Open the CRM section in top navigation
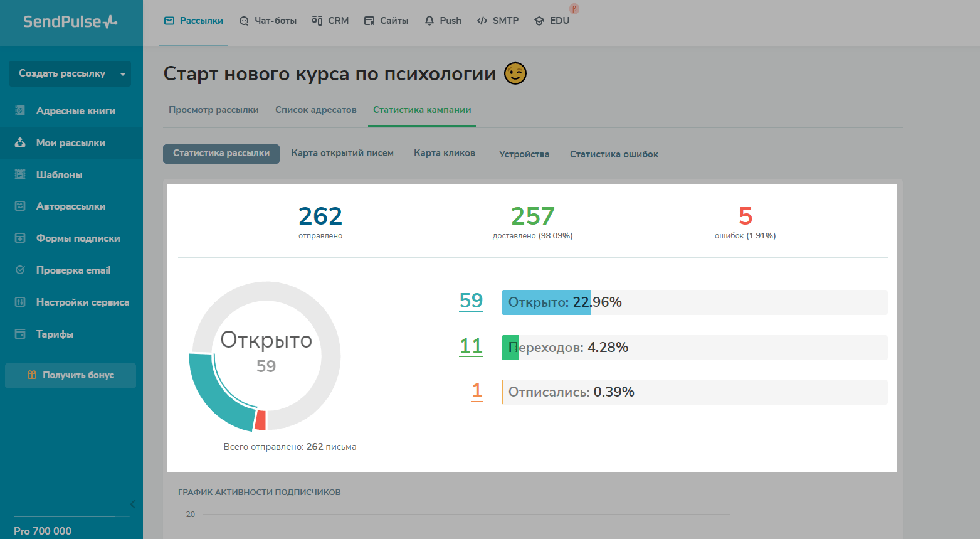 click(330, 21)
